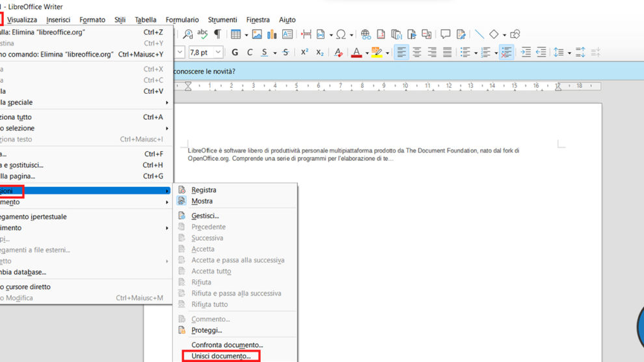Click the insert hyperlink globe icon
Screen dimensions: 644x362
366,35
